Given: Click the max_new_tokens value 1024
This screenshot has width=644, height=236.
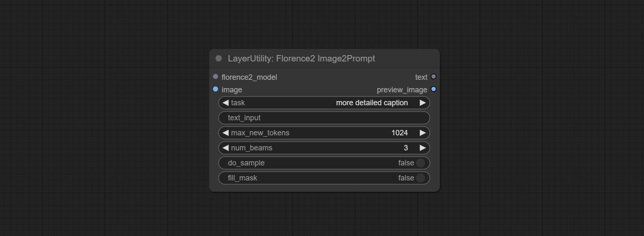Looking at the screenshot, I should pos(399,133).
